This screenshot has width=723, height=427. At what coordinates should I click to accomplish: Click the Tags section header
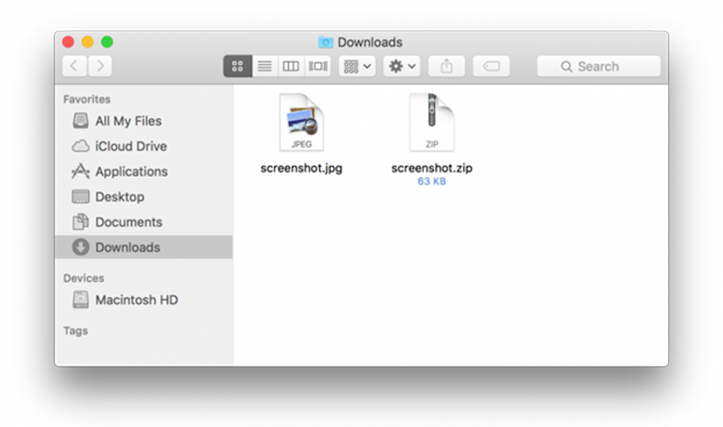(76, 331)
